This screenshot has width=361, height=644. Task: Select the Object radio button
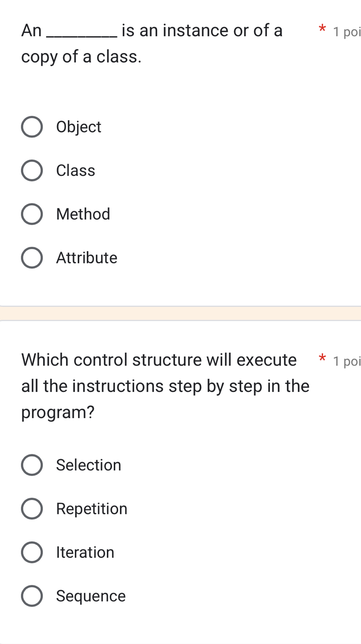click(32, 127)
